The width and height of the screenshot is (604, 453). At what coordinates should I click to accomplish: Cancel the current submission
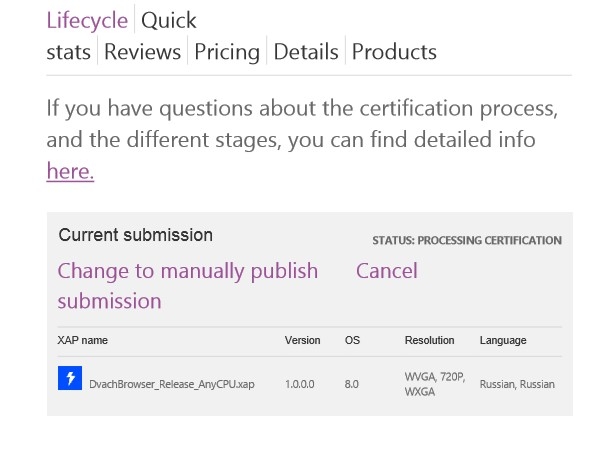point(386,271)
